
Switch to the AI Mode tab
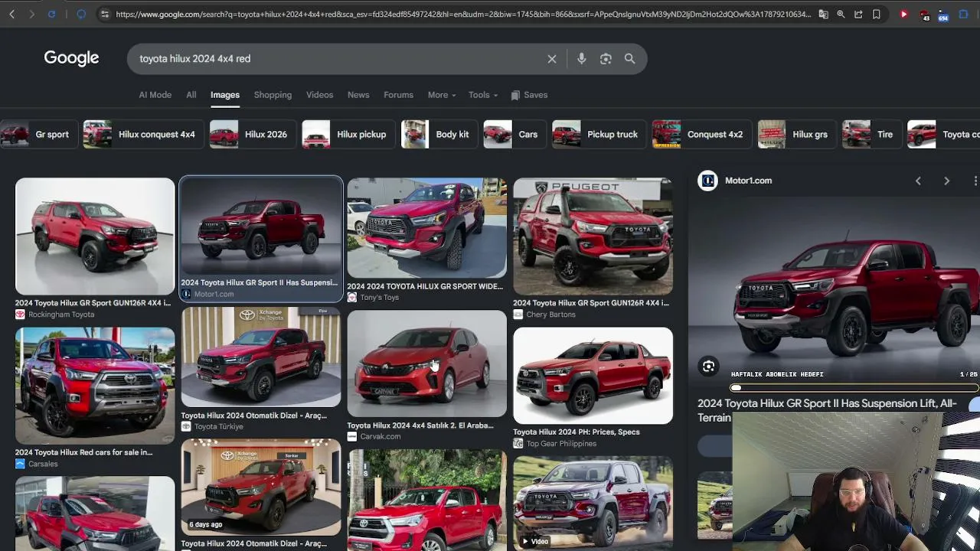[x=155, y=95]
